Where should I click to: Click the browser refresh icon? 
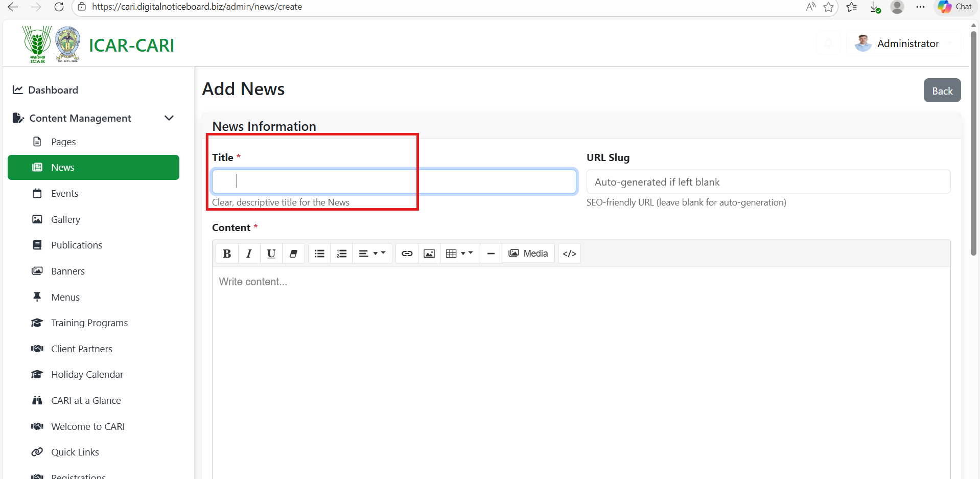pyautogui.click(x=59, y=7)
